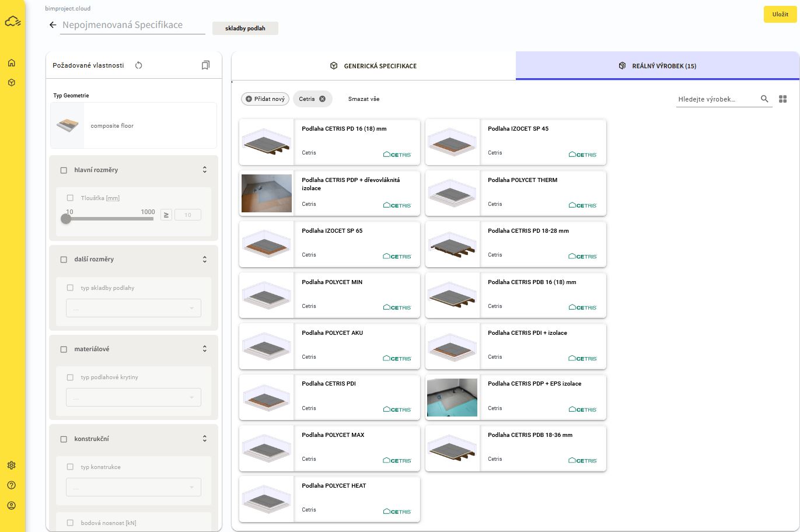Open the Podlaha CETRIS PD 16 (18) mm card
Viewport: 800px width, 532px height.
[330, 142]
